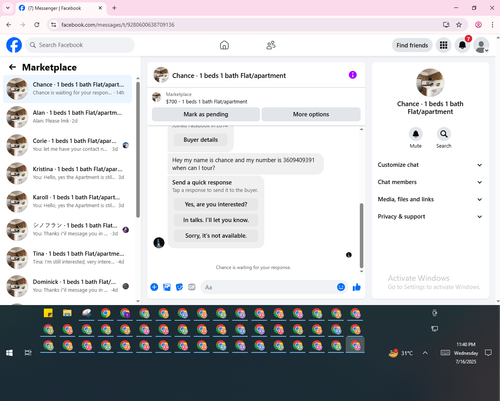The height and width of the screenshot is (401, 500).
Task: Expand Customize chat section
Action: [430, 165]
